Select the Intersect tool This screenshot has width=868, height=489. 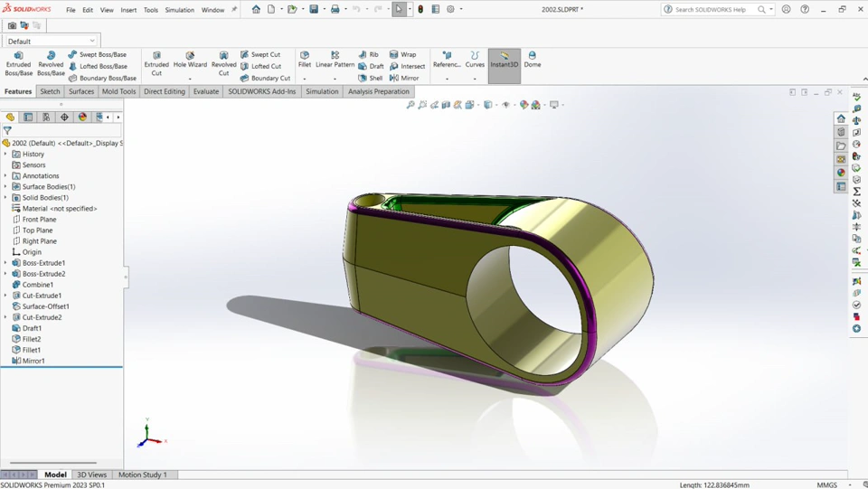tap(407, 66)
